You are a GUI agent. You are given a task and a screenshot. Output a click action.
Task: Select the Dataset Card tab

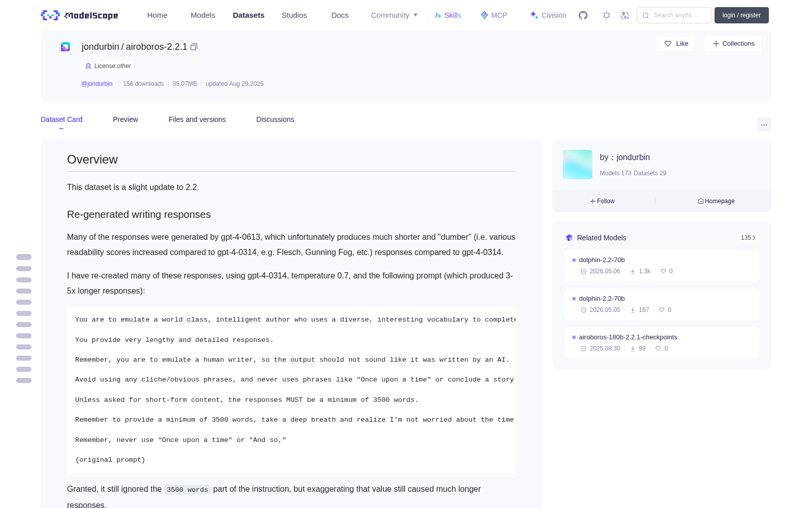pyautogui.click(x=61, y=119)
